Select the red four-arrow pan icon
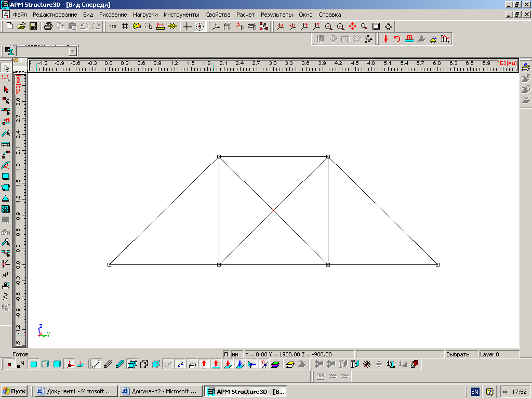 [353, 26]
